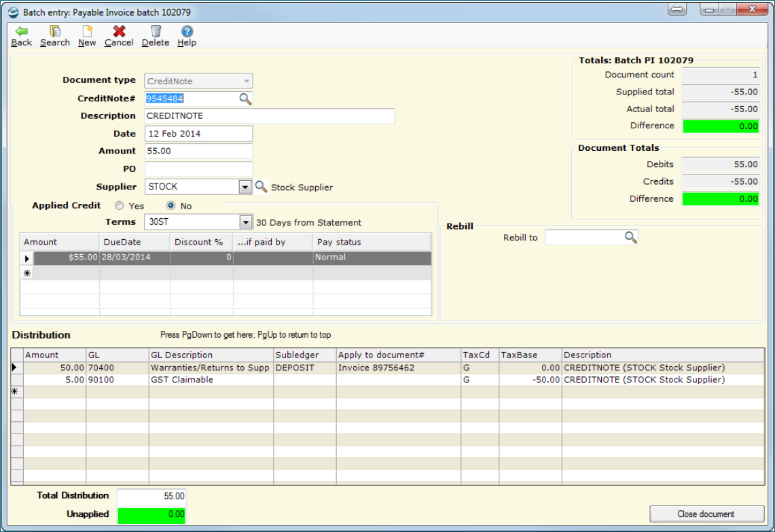
Task: Click the new-row asterisk in terms grid
Action: (x=26, y=272)
